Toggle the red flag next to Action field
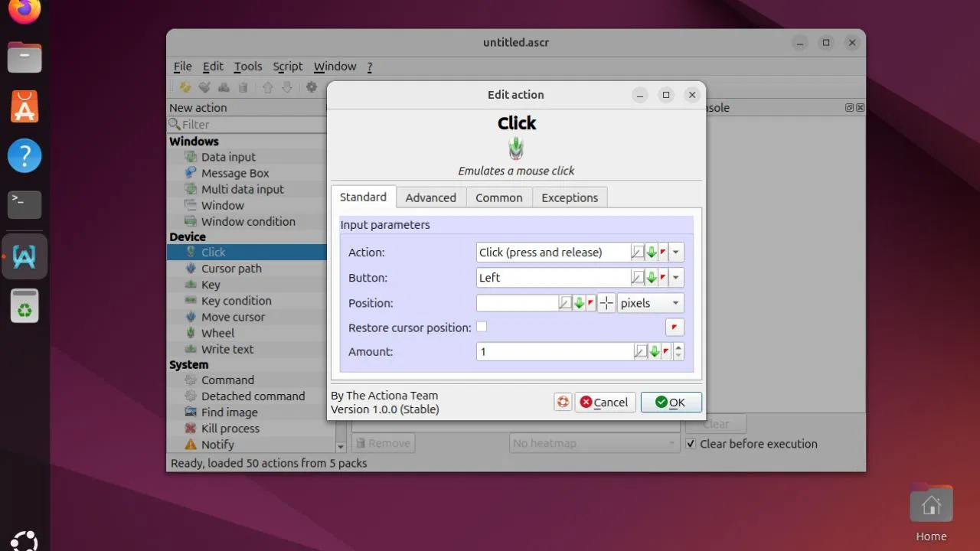This screenshot has width=980, height=551. [664, 252]
